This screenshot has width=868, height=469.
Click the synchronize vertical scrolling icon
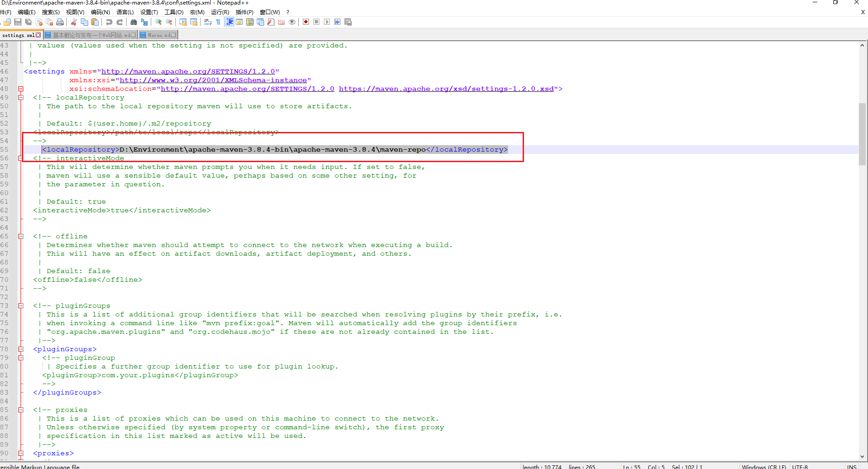point(183,22)
